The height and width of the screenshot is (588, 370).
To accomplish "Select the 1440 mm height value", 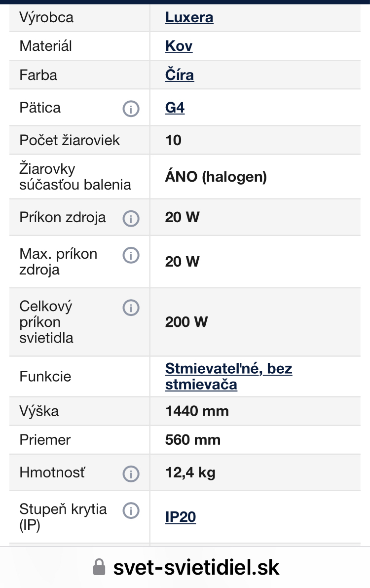I will pyautogui.click(x=197, y=411).
